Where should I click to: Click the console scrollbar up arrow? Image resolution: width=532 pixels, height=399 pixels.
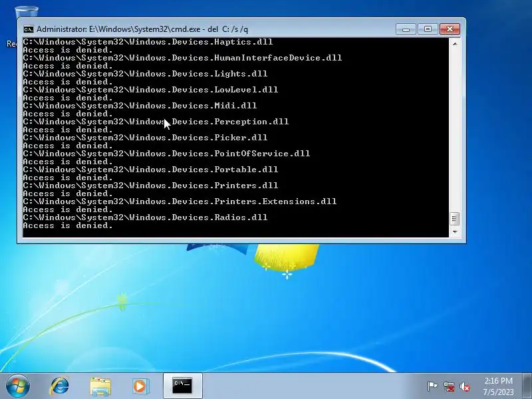[455, 44]
